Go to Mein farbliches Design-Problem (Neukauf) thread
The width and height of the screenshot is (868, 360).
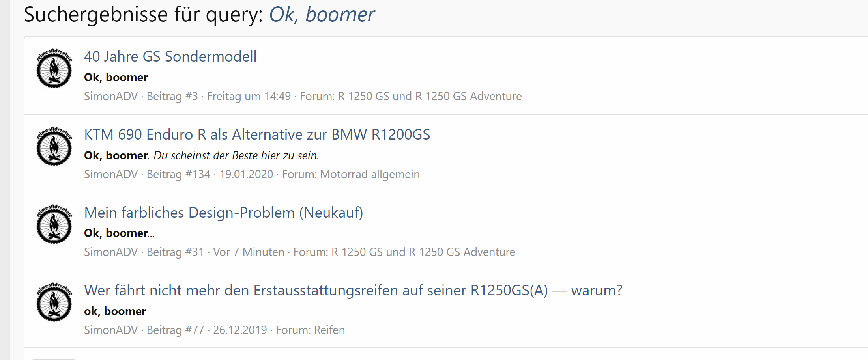click(x=223, y=213)
